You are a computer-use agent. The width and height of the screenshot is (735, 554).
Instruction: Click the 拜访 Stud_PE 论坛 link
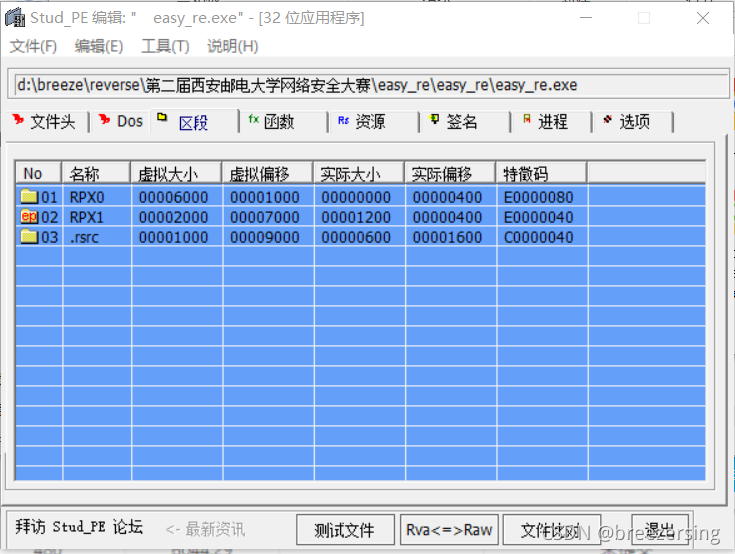[79, 527]
